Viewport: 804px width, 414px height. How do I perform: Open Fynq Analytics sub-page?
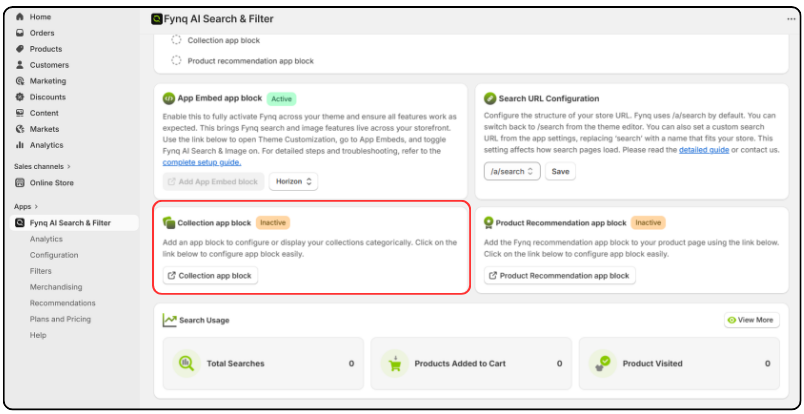click(x=46, y=239)
